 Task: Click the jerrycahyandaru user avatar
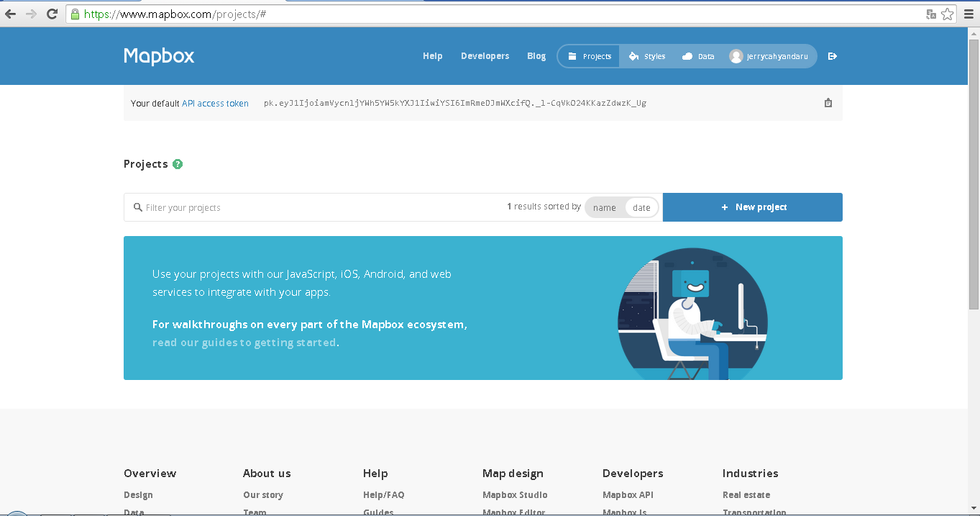point(736,56)
